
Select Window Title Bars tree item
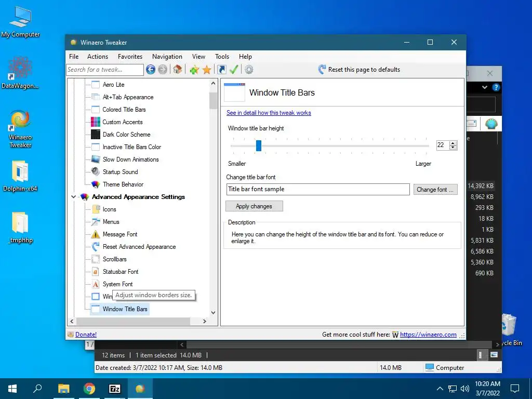[x=125, y=309]
